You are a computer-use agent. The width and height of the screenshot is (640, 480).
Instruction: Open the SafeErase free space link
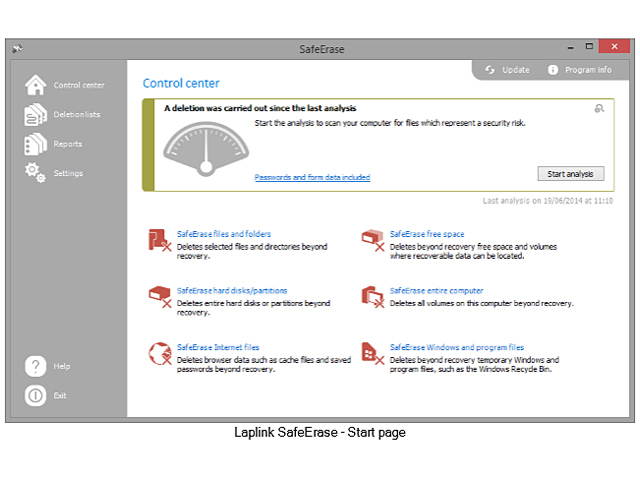point(427,234)
